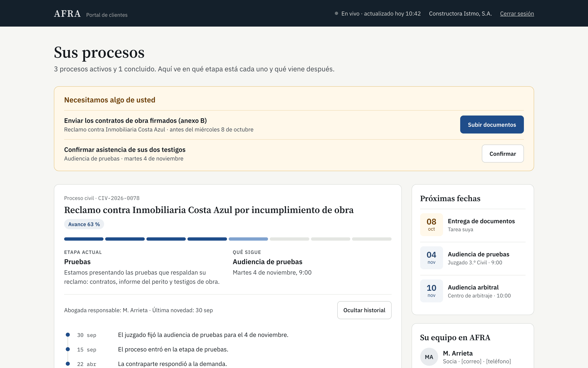588x368 pixels.
Task: Click the Próximas fechas panel heading
Action: tap(450, 198)
